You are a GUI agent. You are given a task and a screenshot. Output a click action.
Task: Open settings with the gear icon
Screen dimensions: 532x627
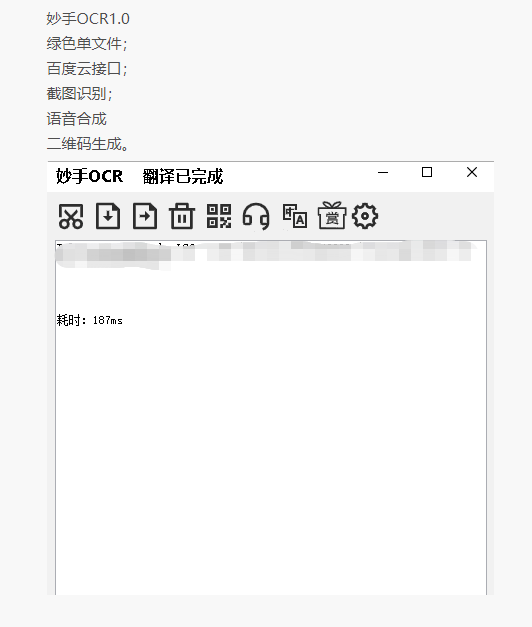pos(365,216)
